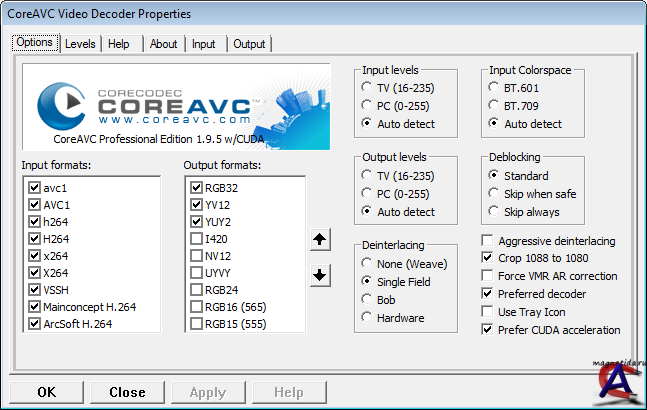
Task: Select TV (16-235) input levels
Action: pyautogui.click(x=369, y=88)
